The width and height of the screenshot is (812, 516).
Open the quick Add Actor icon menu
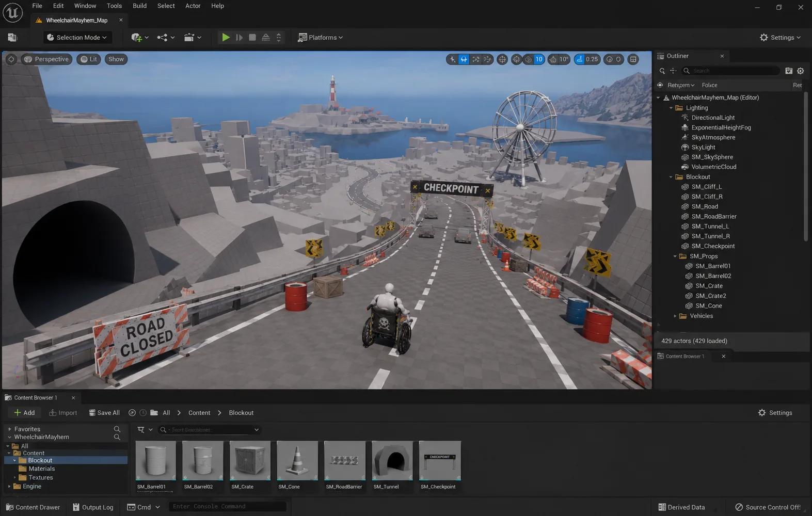(x=139, y=37)
